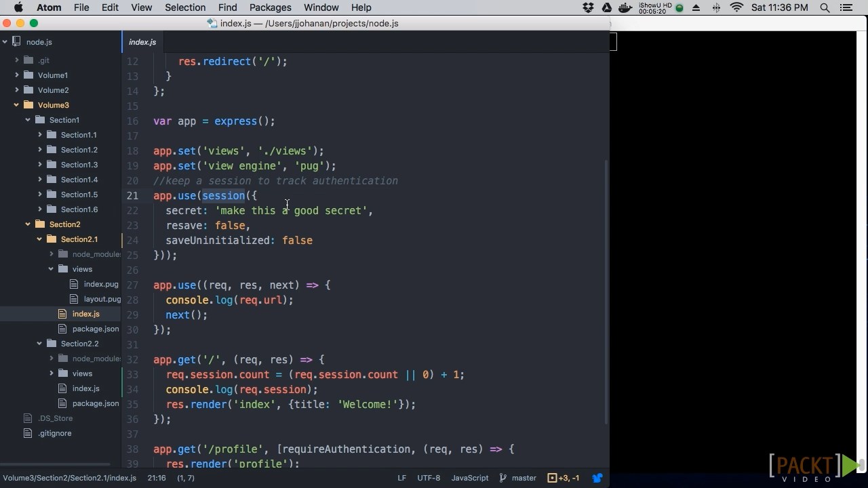Click the UTF-8 encoding selector
The image size is (868, 488).
(x=429, y=478)
